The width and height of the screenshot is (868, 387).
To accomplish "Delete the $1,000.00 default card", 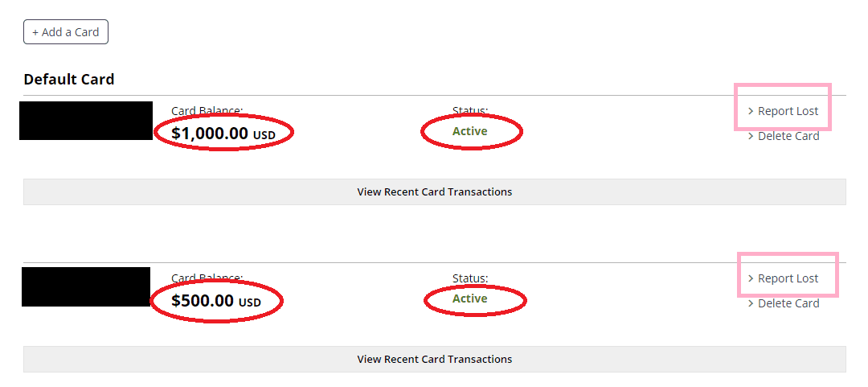I will [788, 136].
